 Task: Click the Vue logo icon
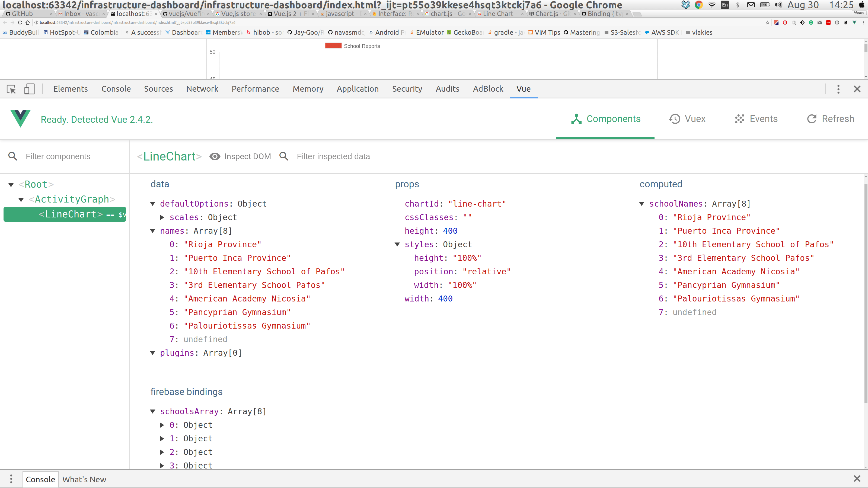click(x=20, y=118)
